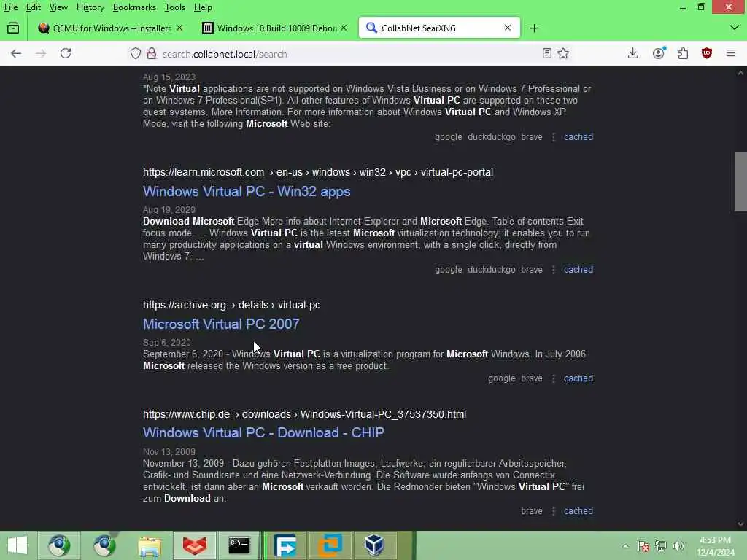Open the History menu
This screenshot has height=560, width=747.
[90, 7]
